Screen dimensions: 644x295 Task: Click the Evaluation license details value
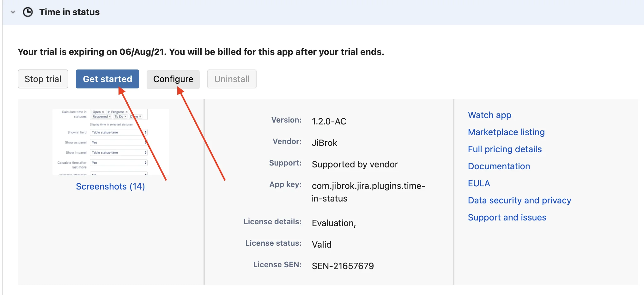[x=334, y=223]
